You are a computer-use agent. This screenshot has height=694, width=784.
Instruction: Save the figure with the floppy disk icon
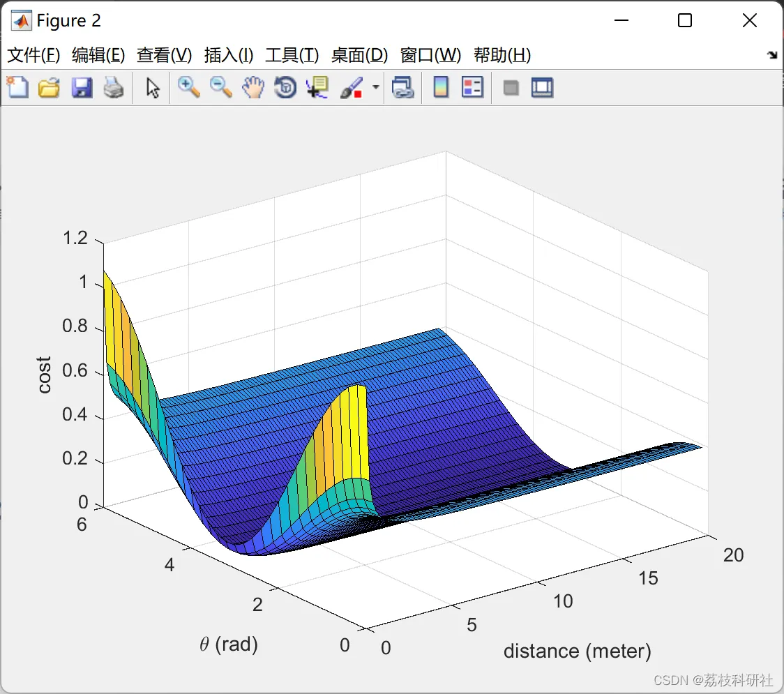(x=82, y=87)
